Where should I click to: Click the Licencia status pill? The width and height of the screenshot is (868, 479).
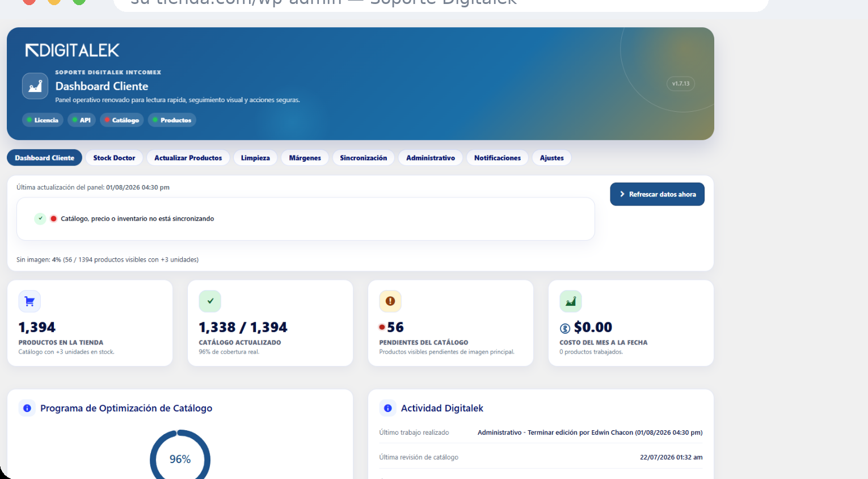click(x=43, y=120)
